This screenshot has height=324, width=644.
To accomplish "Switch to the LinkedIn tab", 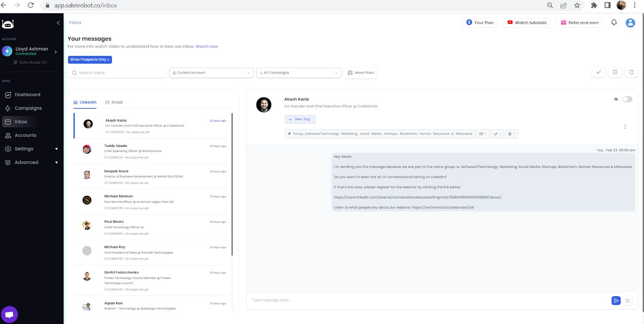I will click(85, 102).
